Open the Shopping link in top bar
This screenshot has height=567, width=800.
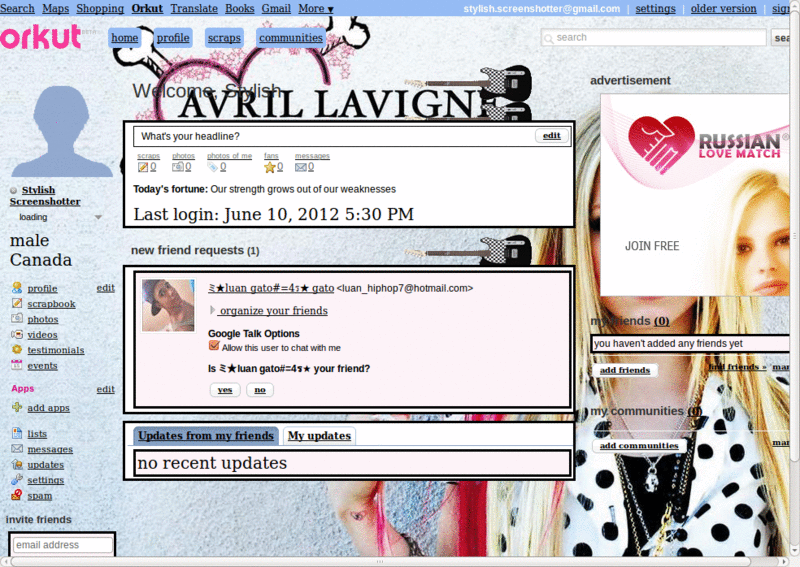(x=100, y=9)
